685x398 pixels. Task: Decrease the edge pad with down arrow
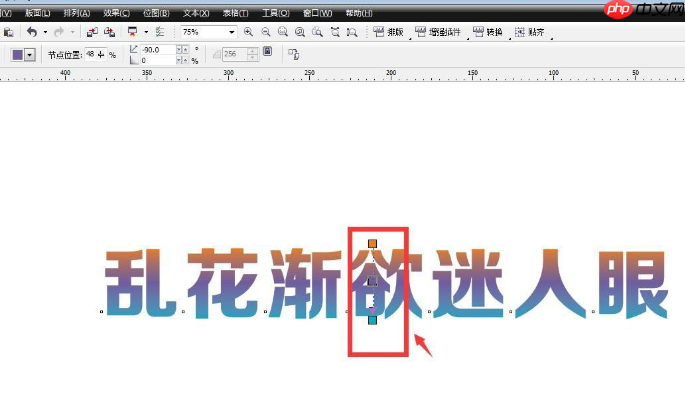click(179, 60)
